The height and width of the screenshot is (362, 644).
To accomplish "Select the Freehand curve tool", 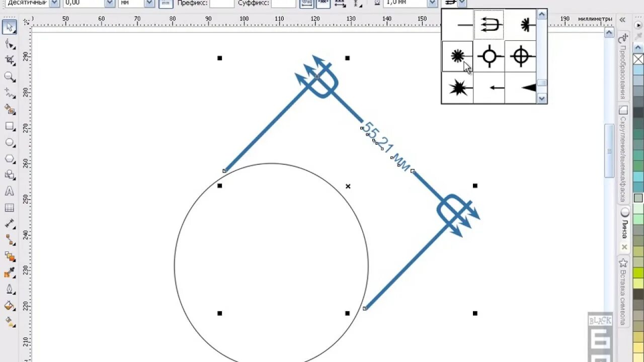I will [9, 93].
